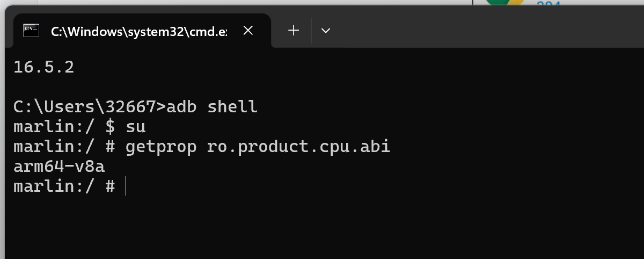The width and height of the screenshot is (644, 259).
Task: Click the green-yellow icon behind the terminal window
Action: pyautogui.click(x=504, y=3)
